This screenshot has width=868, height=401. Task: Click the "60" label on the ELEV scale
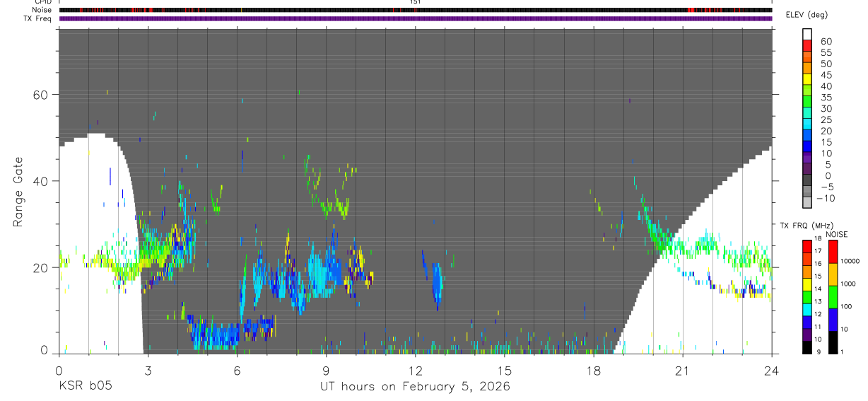tap(825, 41)
